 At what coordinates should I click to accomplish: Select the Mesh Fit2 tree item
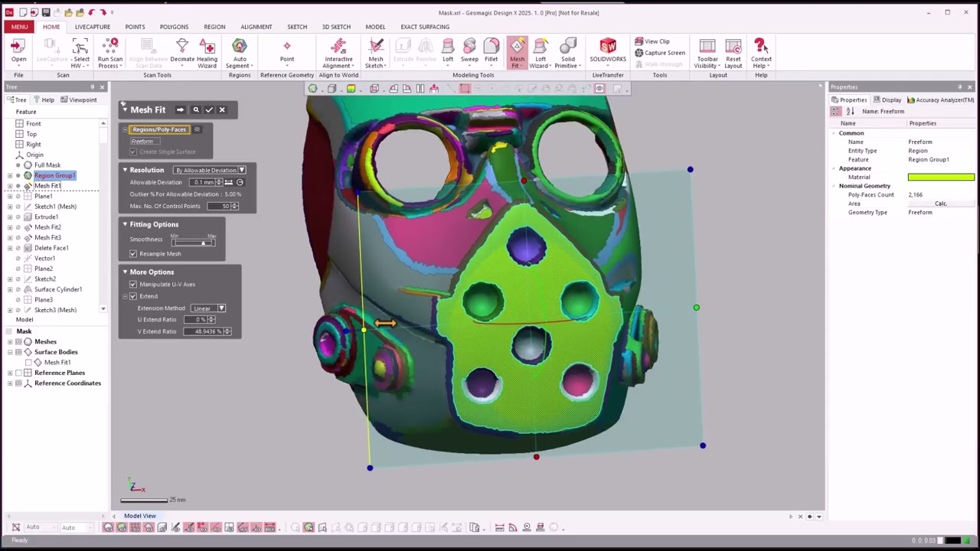pos(47,227)
